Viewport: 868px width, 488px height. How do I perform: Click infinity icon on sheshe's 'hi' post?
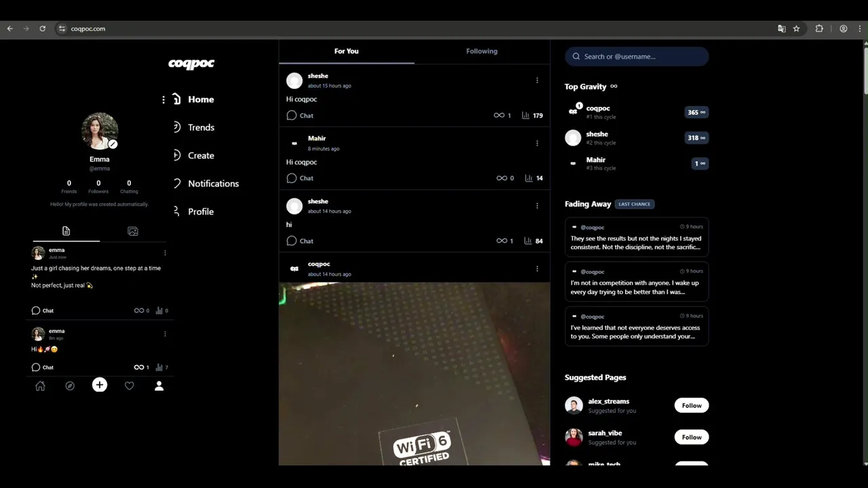[x=502, y=241]
